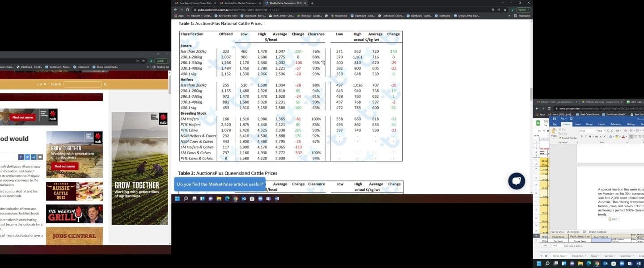Open the Sheep Central Dash bookmark in AuctionsPlus window

466,16
